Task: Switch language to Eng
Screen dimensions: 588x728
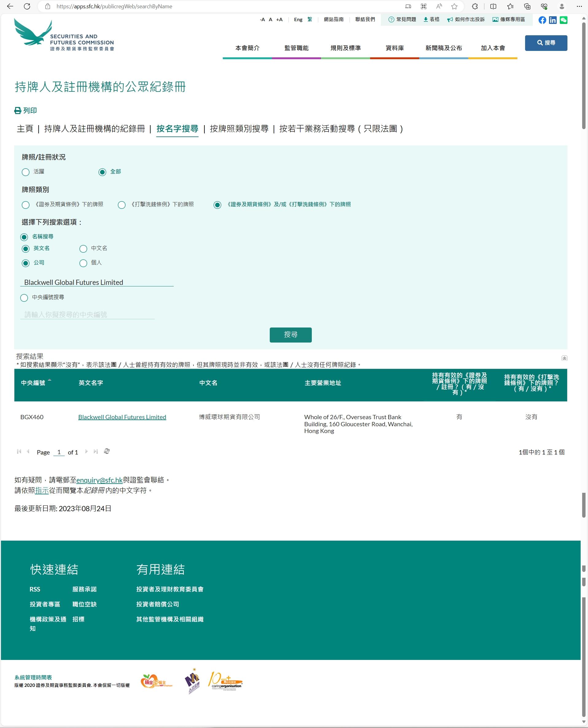Action: tap(298, 20)
